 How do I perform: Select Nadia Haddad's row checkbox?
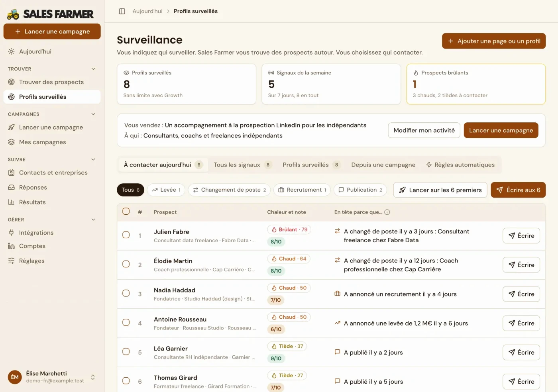[x=126, y=293]
